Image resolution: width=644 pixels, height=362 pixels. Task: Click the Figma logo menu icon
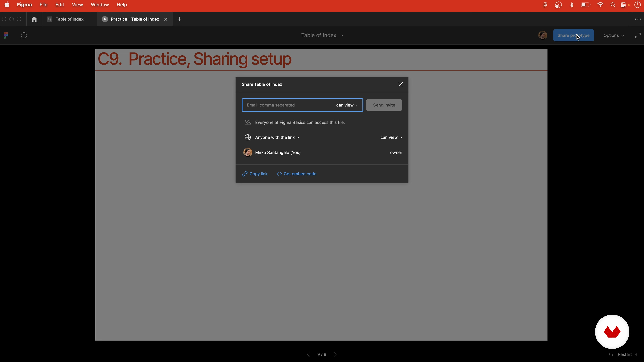click(x=6, y=35)
